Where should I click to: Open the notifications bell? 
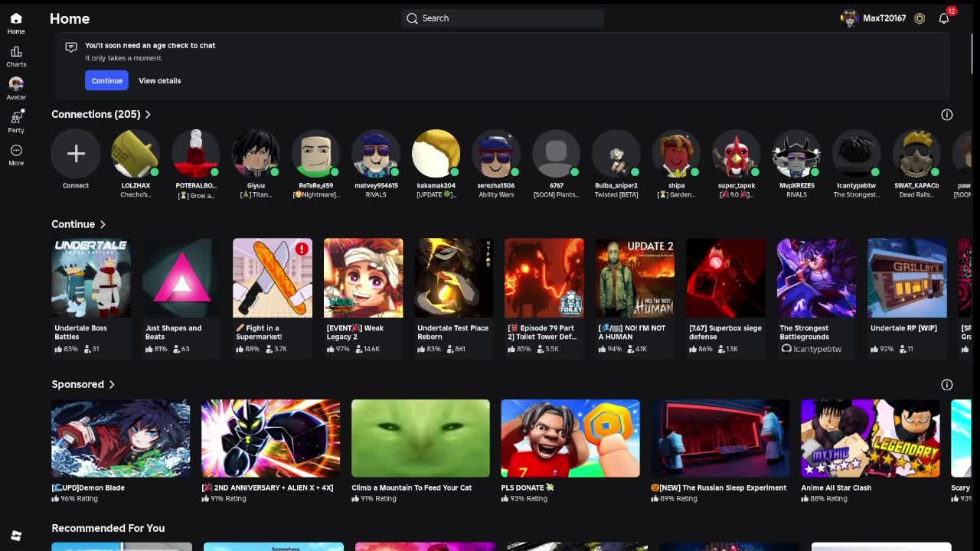pyautogui.click(x=944, y=18)
